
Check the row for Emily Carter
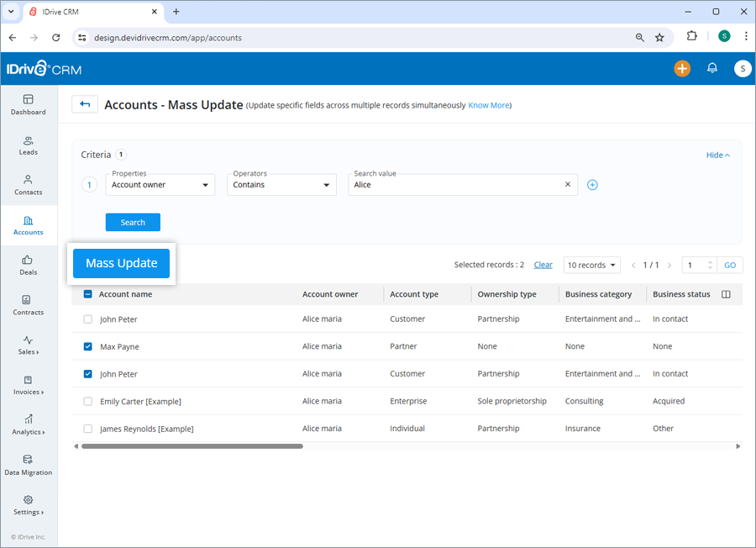pos(87,402)
